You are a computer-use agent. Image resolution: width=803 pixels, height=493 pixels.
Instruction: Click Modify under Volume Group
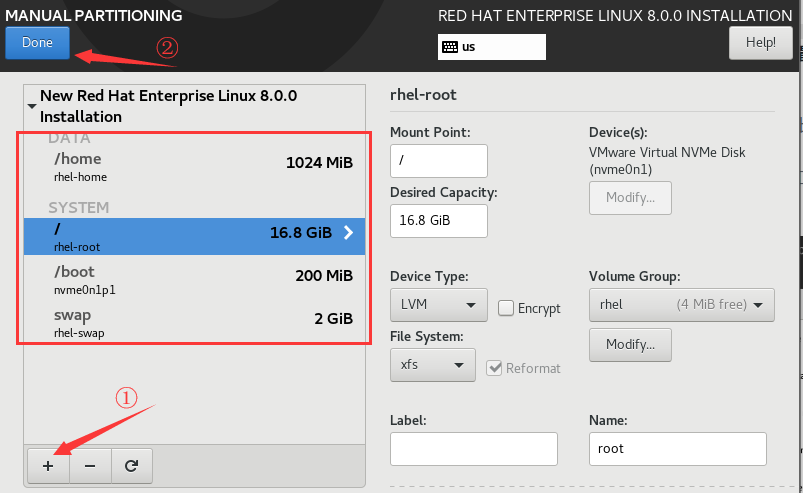pyautogui.click(x=630, y=345)
